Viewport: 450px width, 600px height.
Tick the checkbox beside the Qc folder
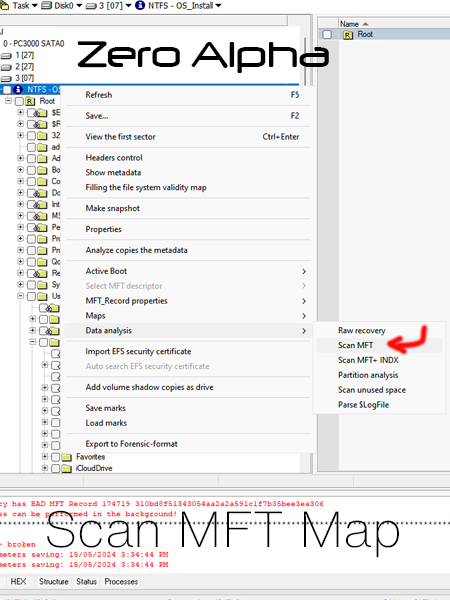(x=31, y=262)
